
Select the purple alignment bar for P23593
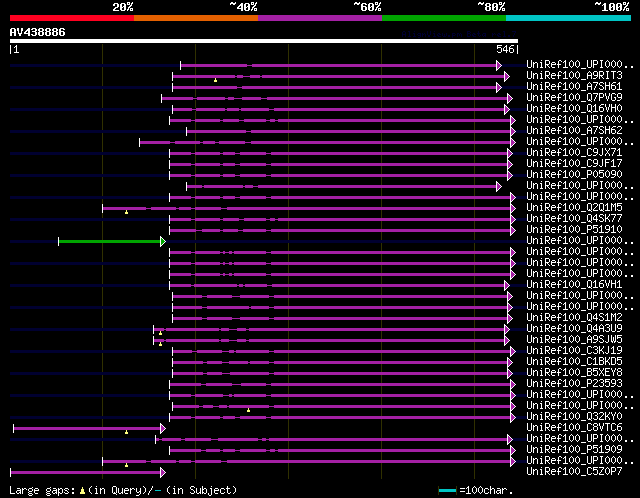tap(340, 385)
